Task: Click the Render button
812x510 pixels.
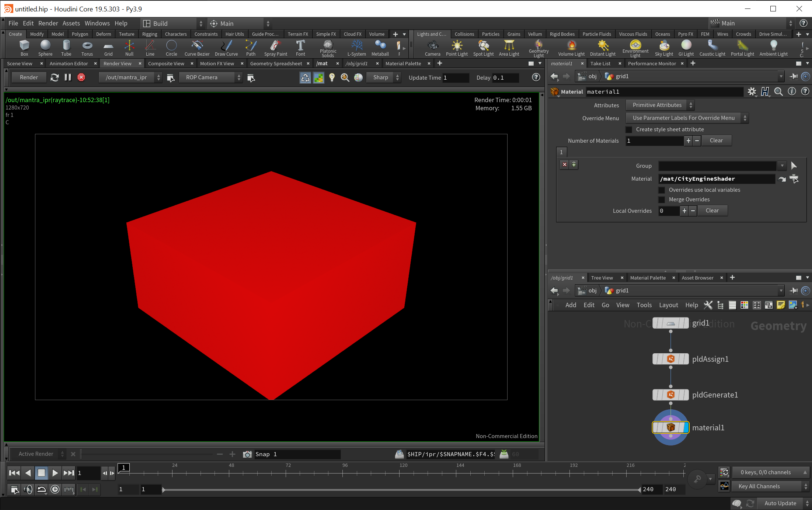Action: (29, 77)
